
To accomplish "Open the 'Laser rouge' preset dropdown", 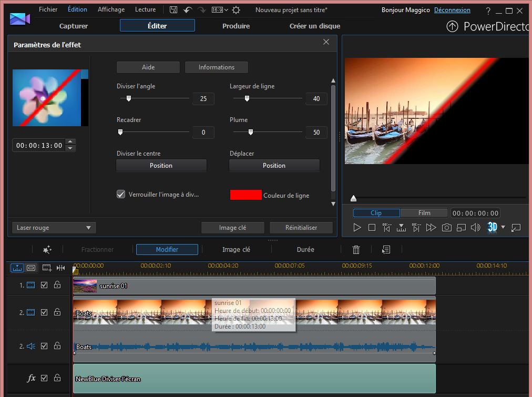I will pyautogui.click(x=54, y=228).
